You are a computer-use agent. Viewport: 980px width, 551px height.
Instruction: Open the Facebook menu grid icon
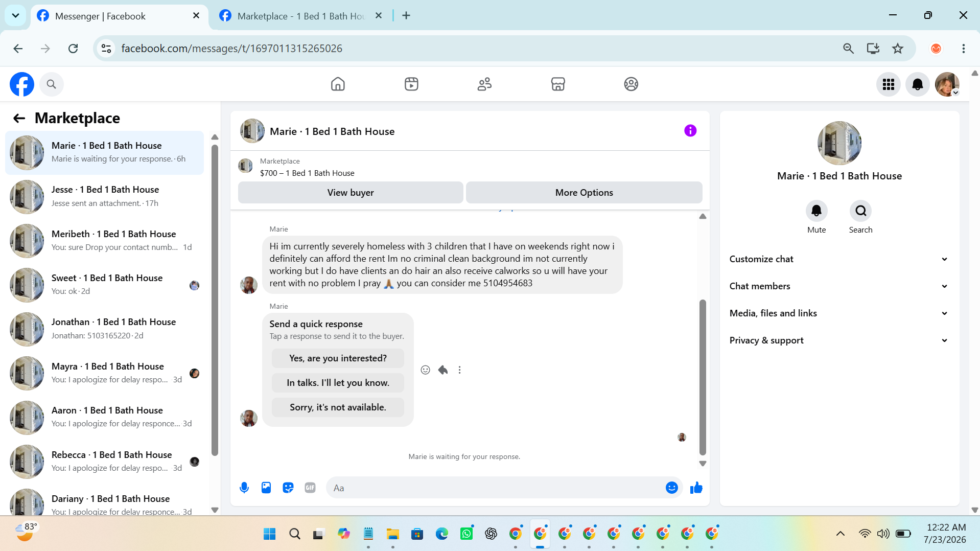pyautogui.click(x=889, y=84)
